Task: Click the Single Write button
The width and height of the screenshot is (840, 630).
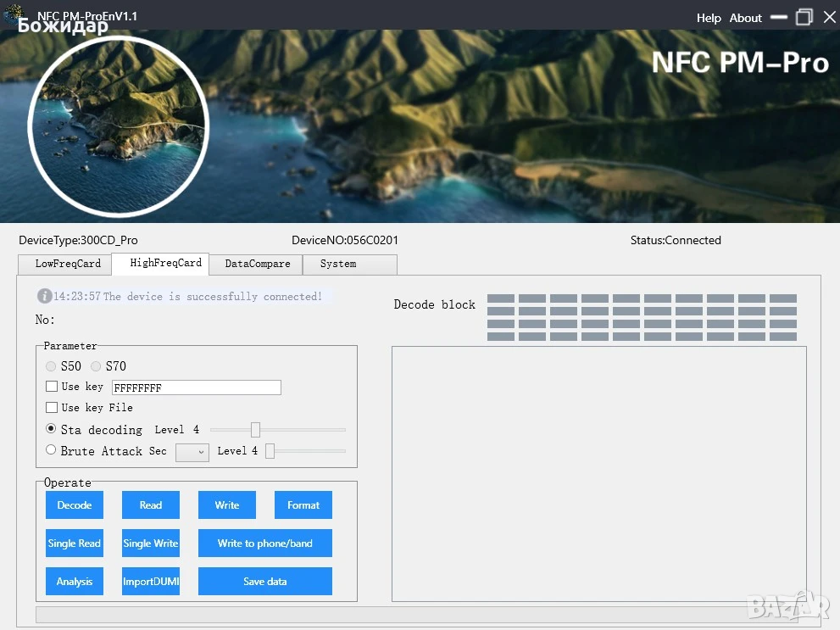Action: (x=151, y=544)
